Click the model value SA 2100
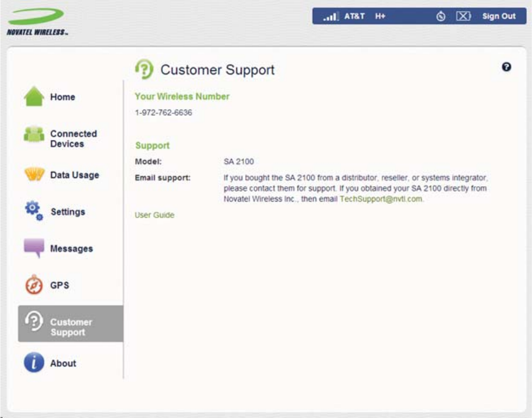The image size is (532, 418). (x=238, y=161)
